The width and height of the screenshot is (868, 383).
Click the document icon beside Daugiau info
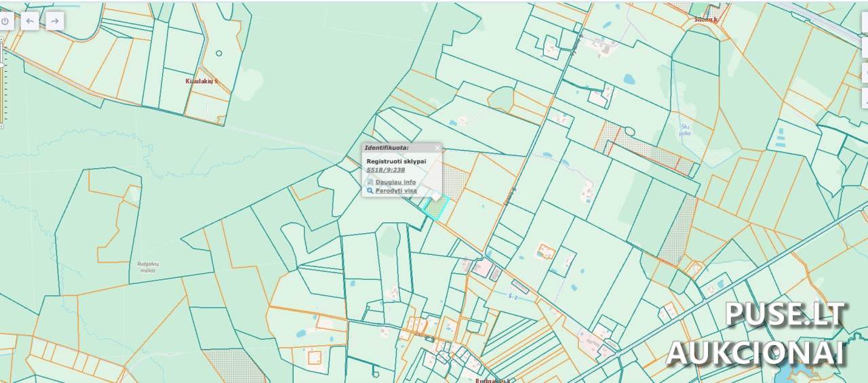click(x=370, y=182)
